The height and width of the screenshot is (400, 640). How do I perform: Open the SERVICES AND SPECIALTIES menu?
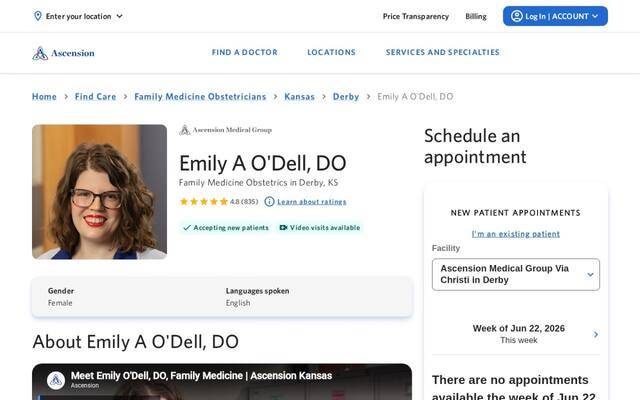pos(442,52)
